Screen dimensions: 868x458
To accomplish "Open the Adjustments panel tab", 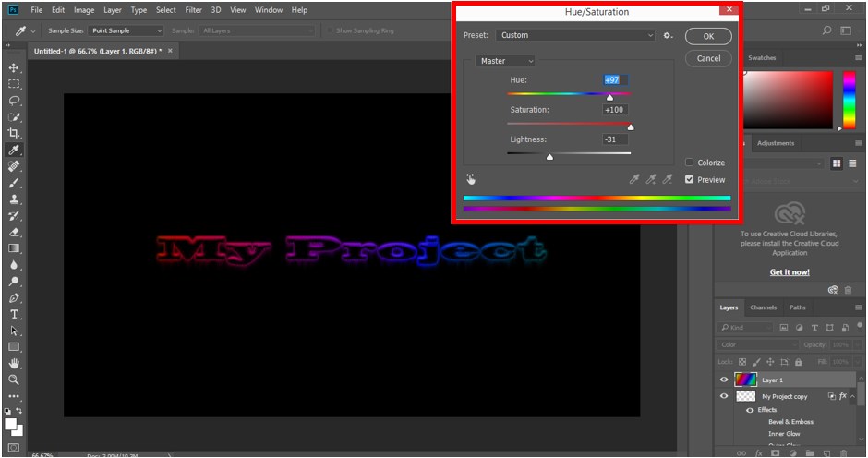I will [776, 143].
